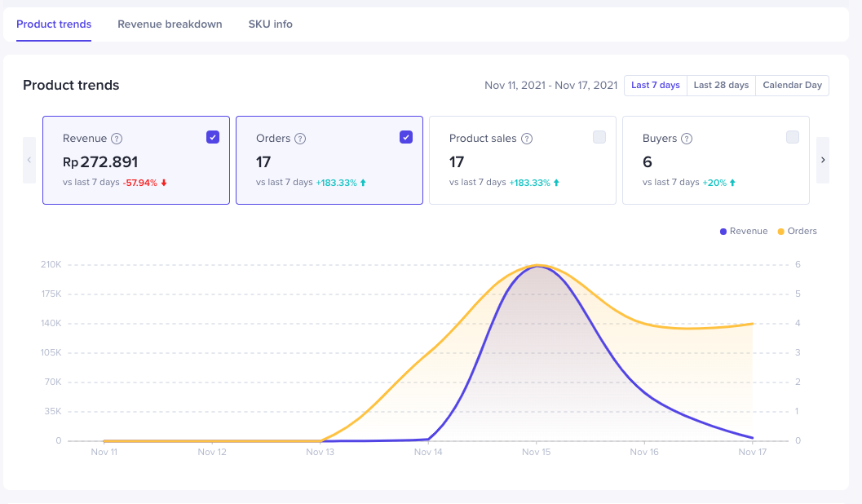Click the red down arrow under Revenue

pos(164,183)
